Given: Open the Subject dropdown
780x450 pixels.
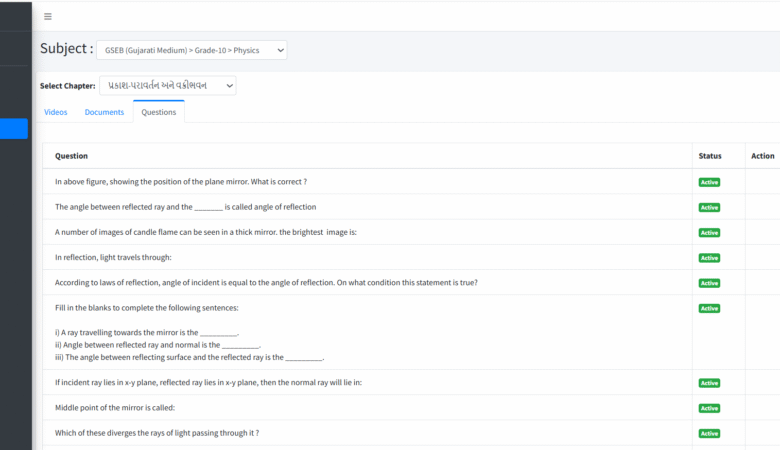Looking at the screenshot, I should (191, 50).
